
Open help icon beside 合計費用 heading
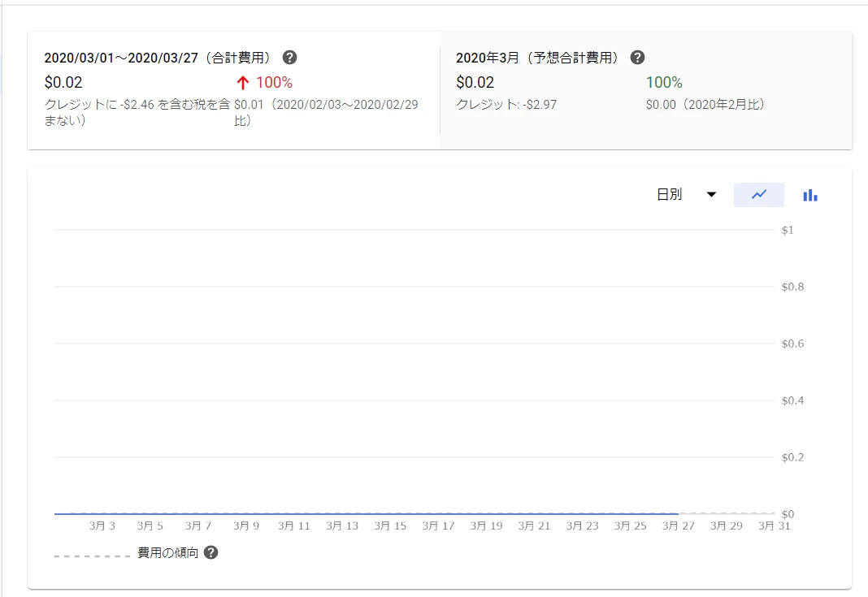point(289,58)
